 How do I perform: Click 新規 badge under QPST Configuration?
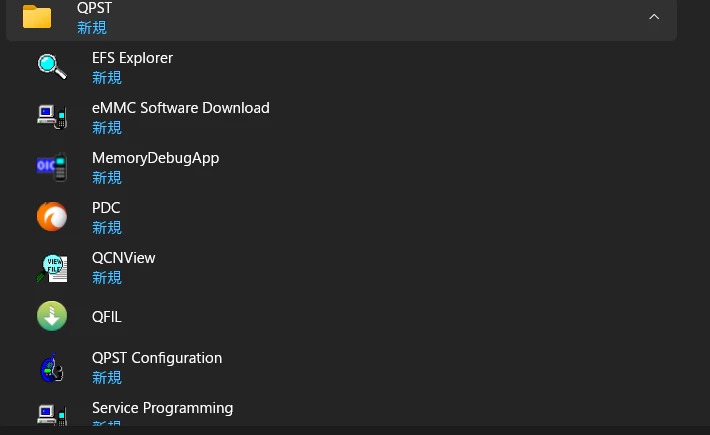point(107,378)
